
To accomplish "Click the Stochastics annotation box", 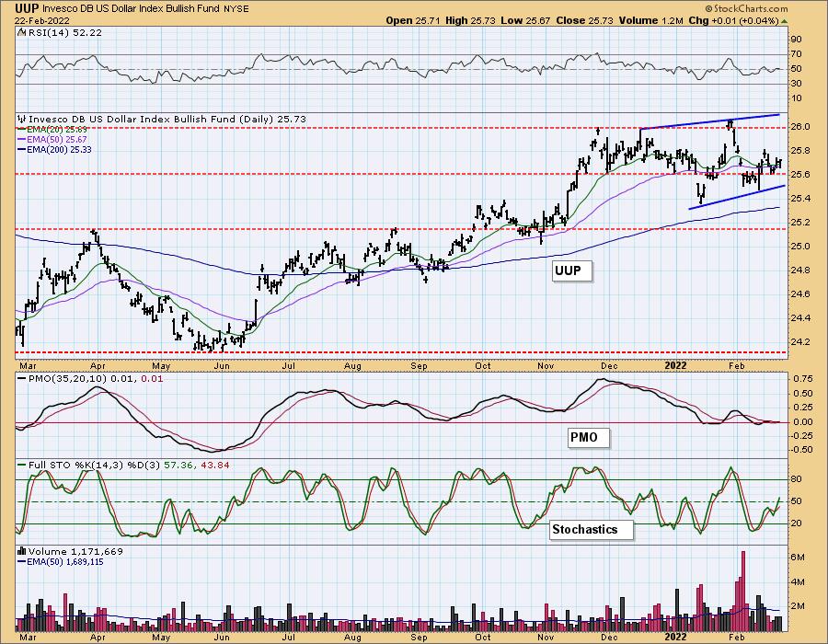I will coord(591,529).
